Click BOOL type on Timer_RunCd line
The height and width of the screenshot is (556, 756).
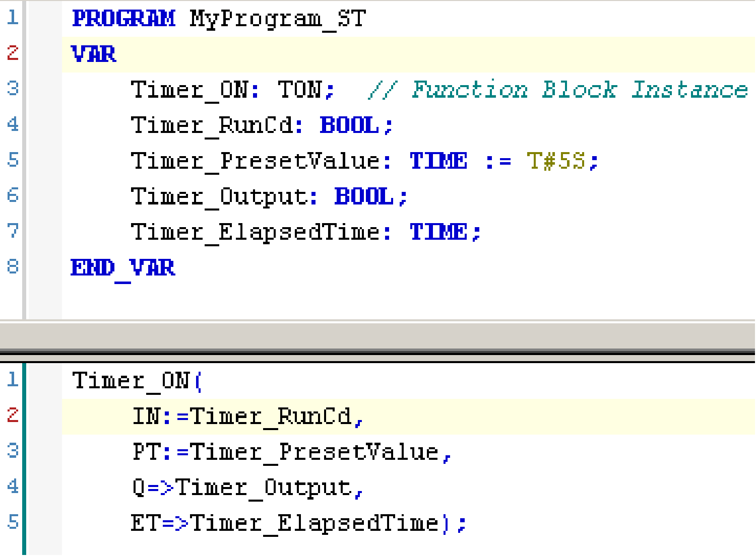349,125
